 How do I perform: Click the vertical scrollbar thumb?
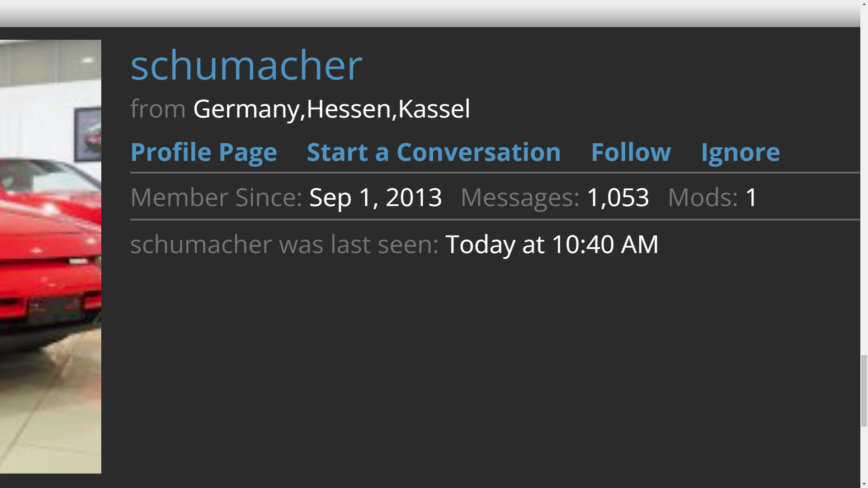coord(864,390)
